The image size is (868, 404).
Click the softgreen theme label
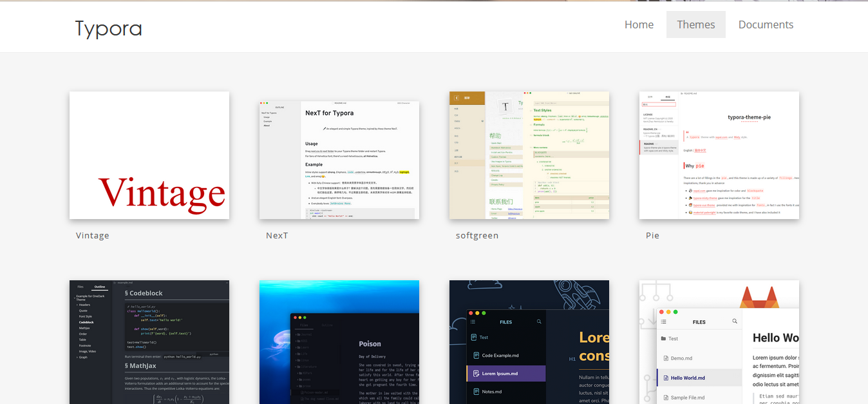(x=477, y=235)
